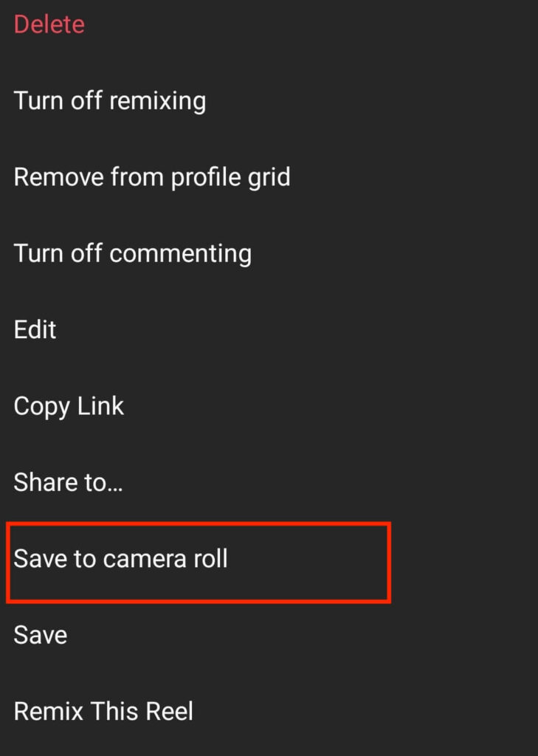Copy the reel's link
The image size is (538, 756).
pos(69,406)
